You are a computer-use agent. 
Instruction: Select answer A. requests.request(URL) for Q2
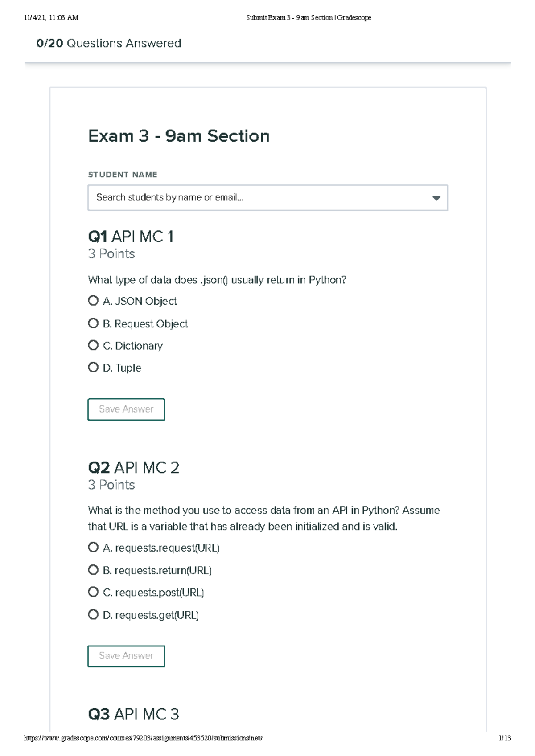pyautogui.click(x=93, y=548)
